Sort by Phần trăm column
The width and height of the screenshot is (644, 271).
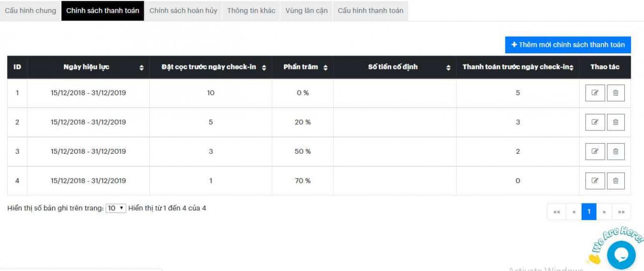[x=326, y=67]
